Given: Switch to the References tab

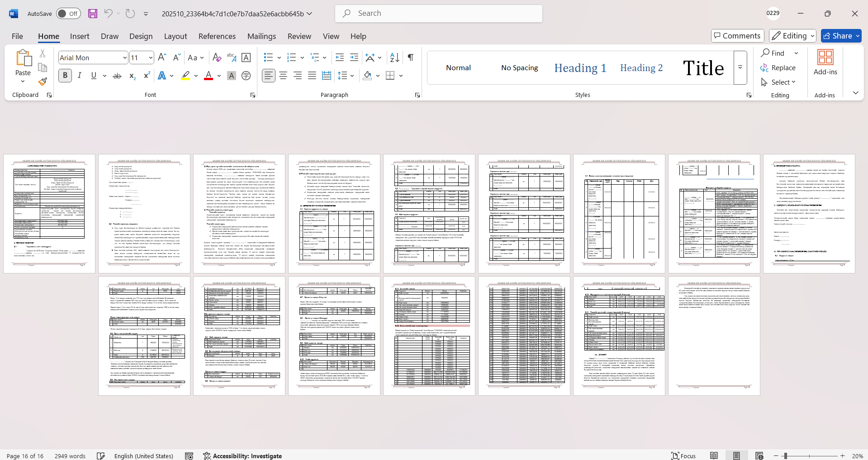Looking at the screenshot, I should pyautogui.click(x=217, y=36).
